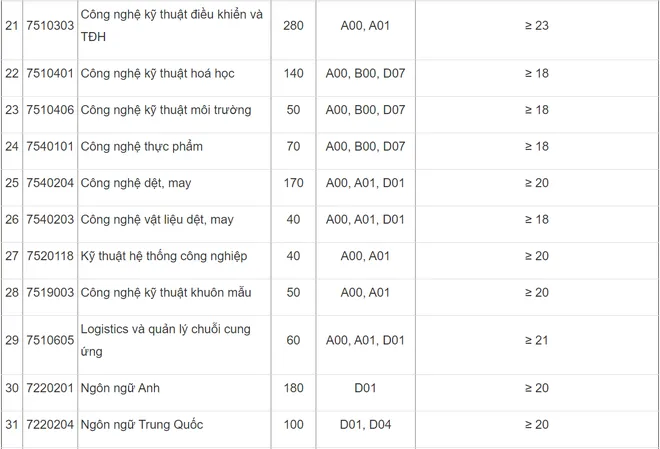660x449 pixels.
Task: Click code 7519003 in row 28
Action: (x=50, y=293)
